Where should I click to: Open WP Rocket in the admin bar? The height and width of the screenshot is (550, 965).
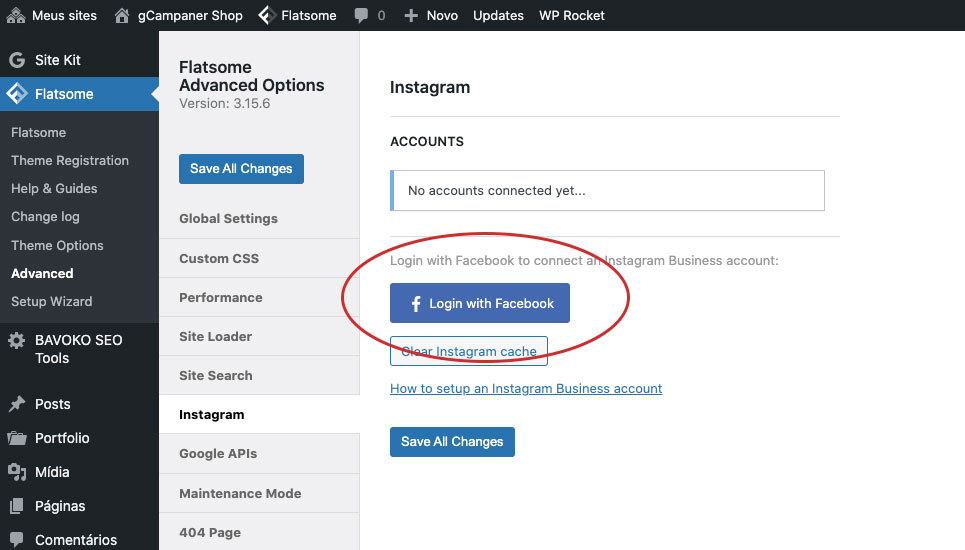pyautogui.click(x=571, y=15)
